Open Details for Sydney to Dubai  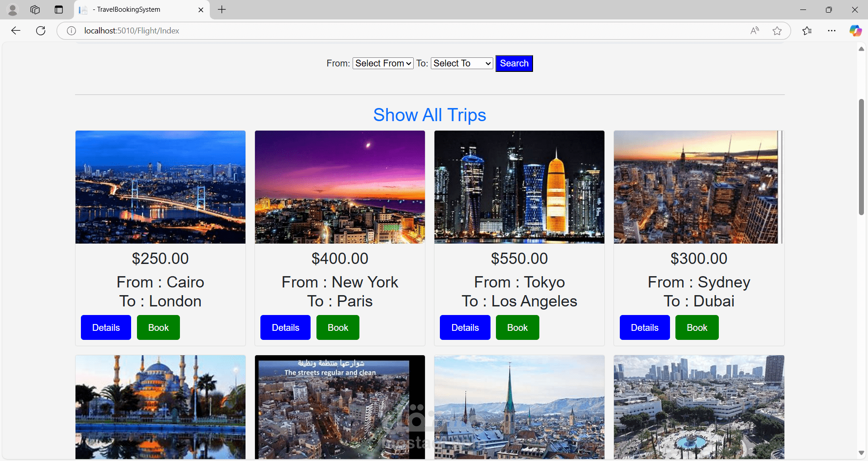coord(645,327)
